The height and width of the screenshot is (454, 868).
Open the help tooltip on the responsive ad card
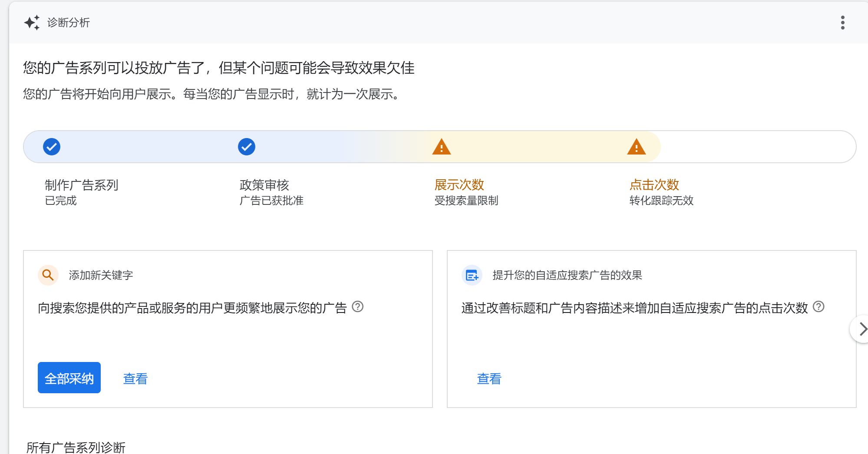819,307
